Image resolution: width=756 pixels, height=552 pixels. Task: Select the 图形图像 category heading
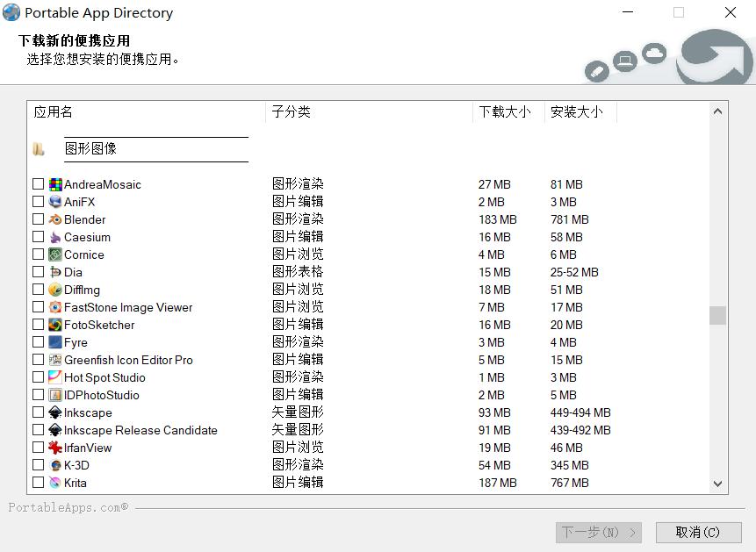pos(90,148)
